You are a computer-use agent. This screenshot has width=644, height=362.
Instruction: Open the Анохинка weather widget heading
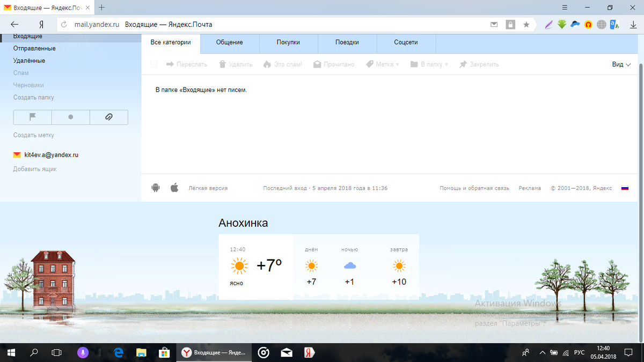coord(243,223)
